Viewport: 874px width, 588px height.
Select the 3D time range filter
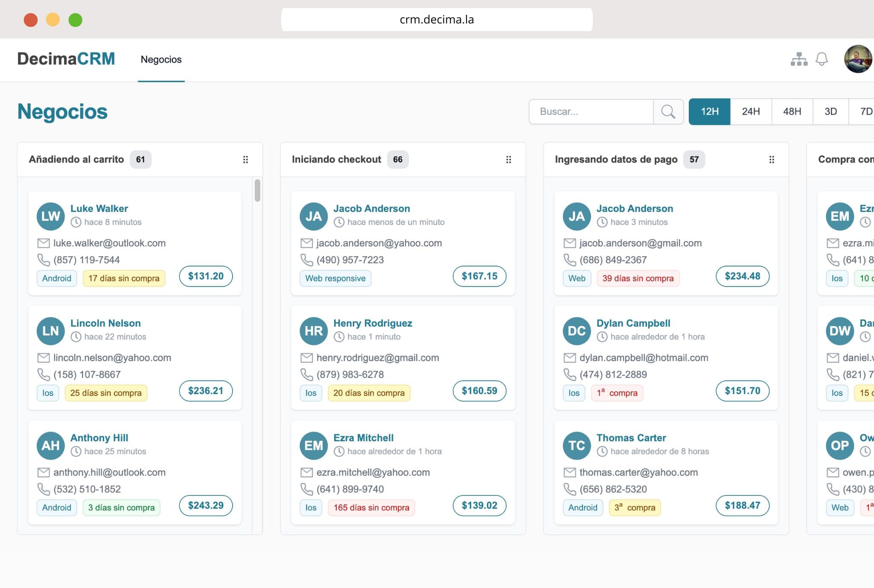(830, 112)
